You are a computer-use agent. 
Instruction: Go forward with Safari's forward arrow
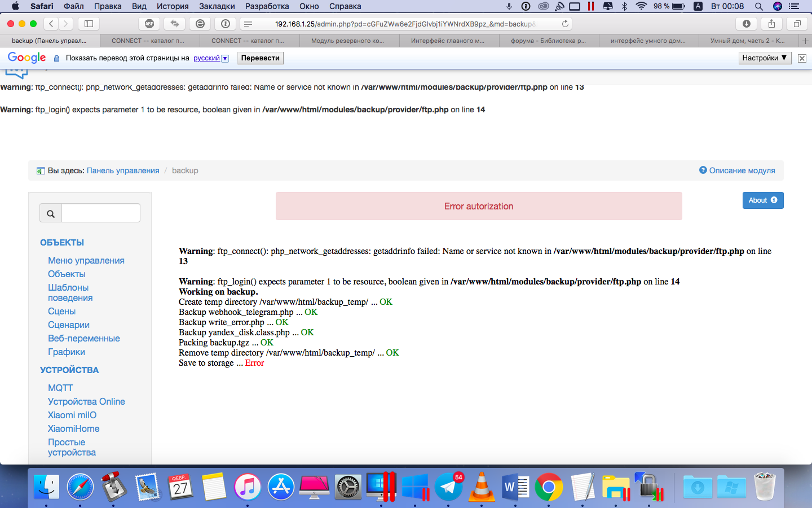click(x=66, y=24)
